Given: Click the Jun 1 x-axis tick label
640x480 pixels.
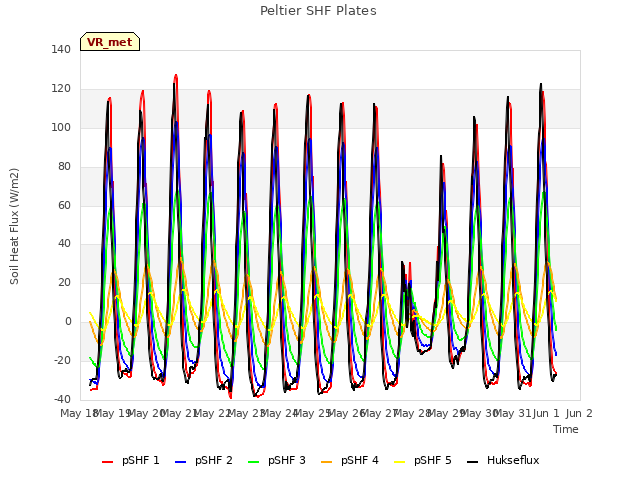Looking at the screenshot, I should 546,413.
